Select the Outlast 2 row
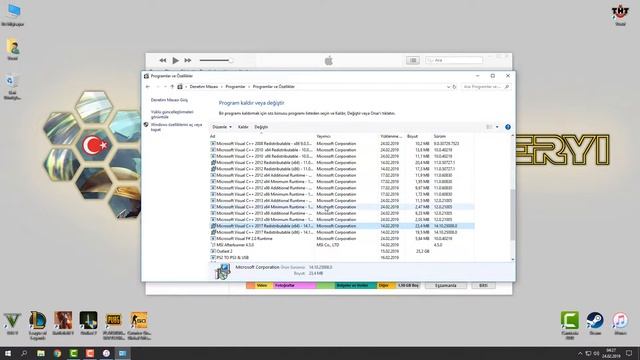The width and height of the screenshot is (640, 360). 342,251
